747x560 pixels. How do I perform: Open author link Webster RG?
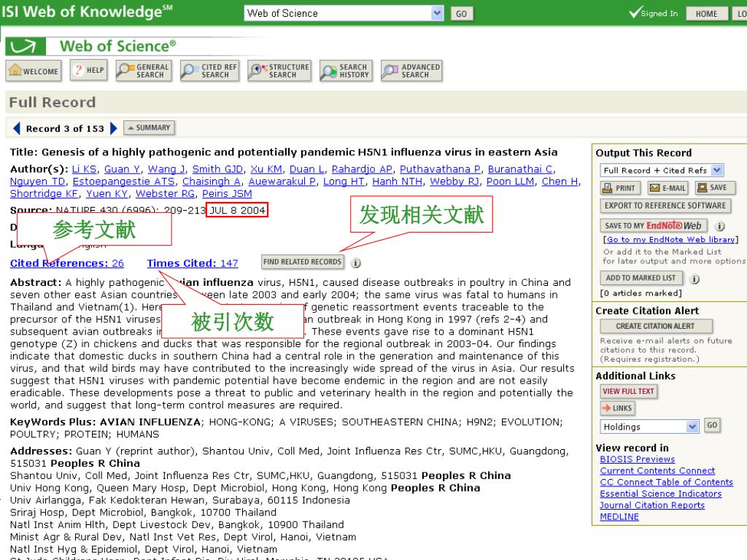pyautogui.click(x=166, y=194)
